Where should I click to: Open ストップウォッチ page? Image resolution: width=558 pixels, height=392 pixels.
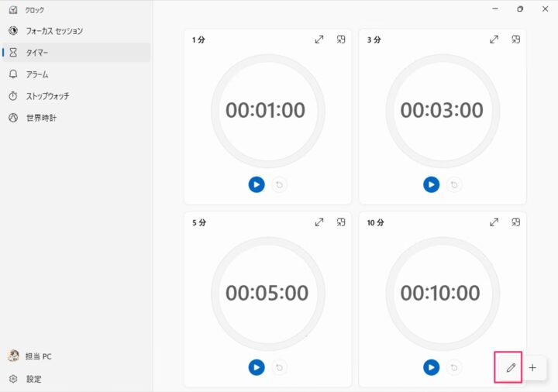tap(47, 96)
